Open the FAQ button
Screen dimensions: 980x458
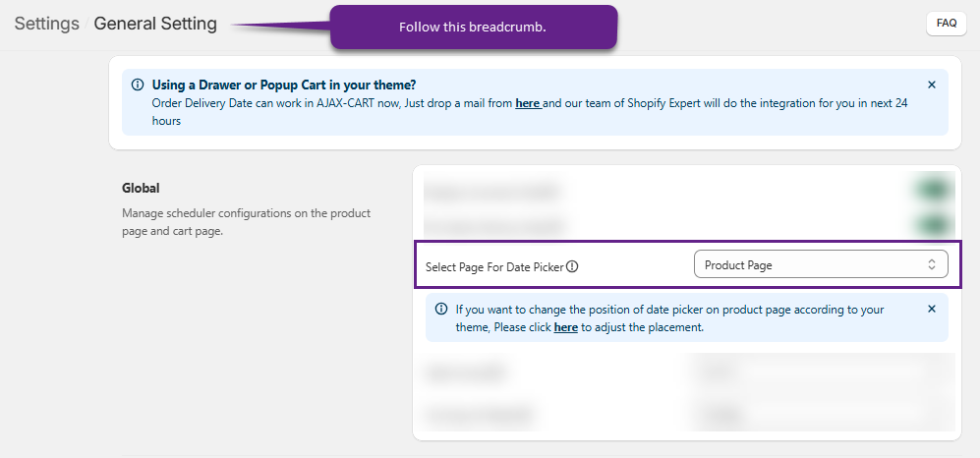946,24
